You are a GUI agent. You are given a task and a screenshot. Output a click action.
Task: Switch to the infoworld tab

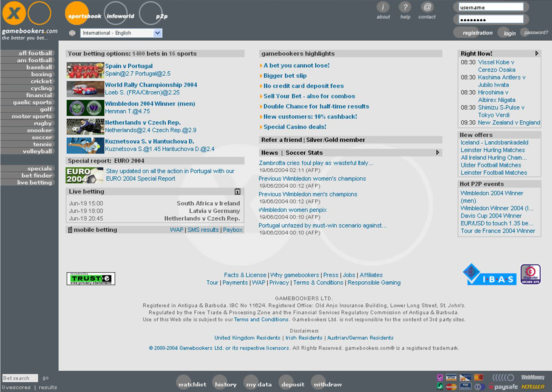pos(120,16)
